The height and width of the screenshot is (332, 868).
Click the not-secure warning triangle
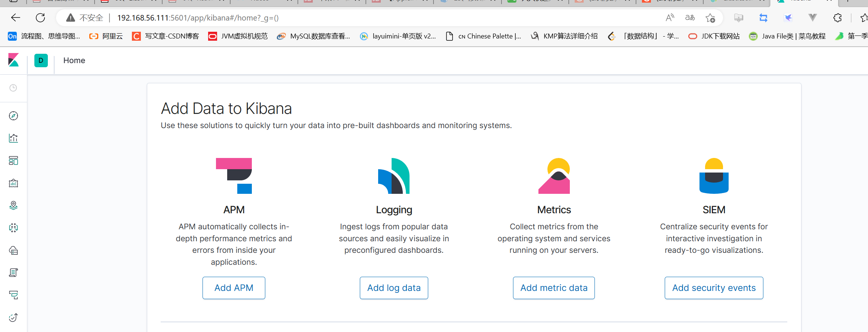(71, 18)
